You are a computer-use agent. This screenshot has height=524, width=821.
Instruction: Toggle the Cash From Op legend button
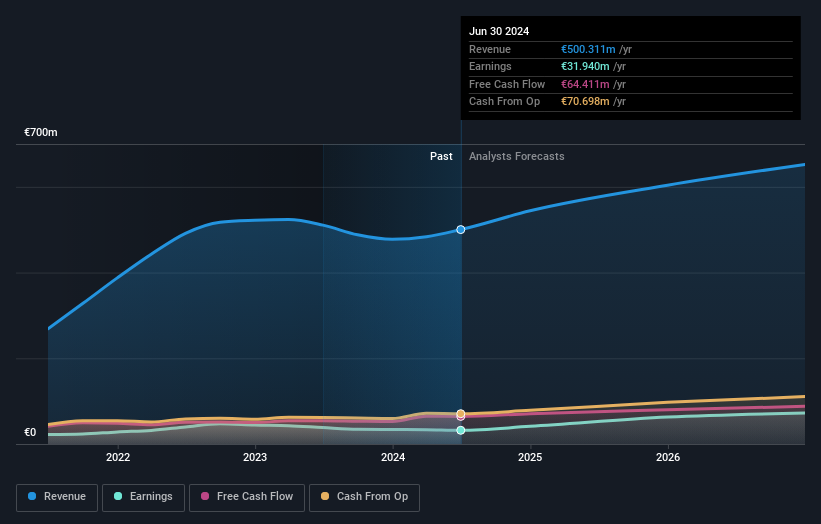click(364, 497)
